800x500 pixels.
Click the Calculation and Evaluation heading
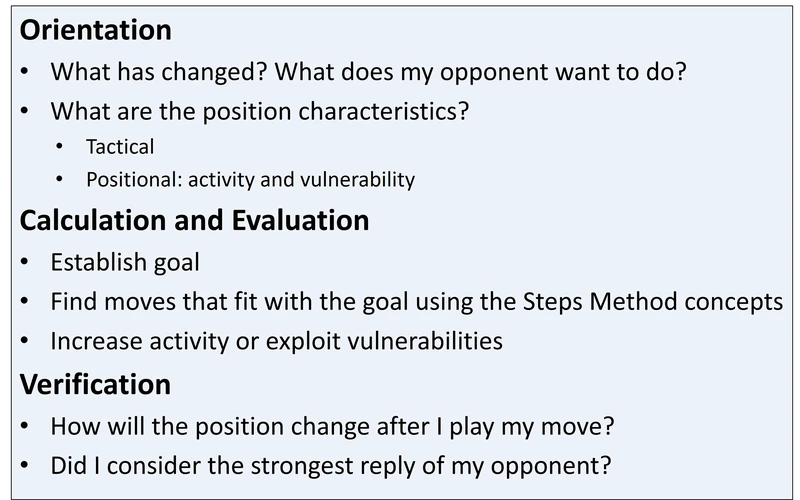(195, 219)
